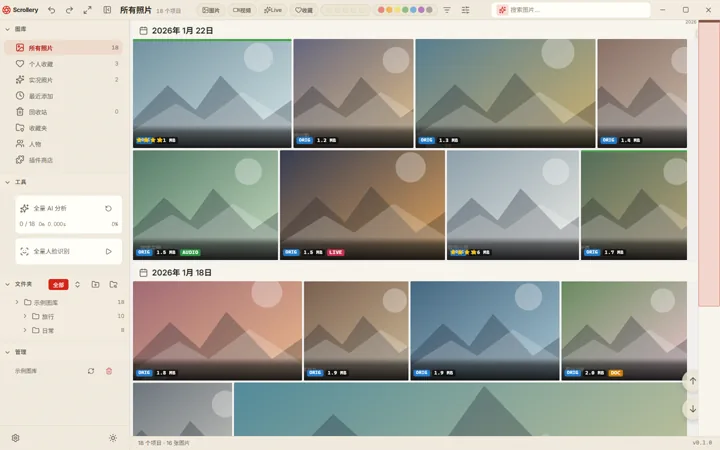The width and height of the screenshot is (720, 450).
Task: Open the photo tagged LIVE
Action: 362,205
